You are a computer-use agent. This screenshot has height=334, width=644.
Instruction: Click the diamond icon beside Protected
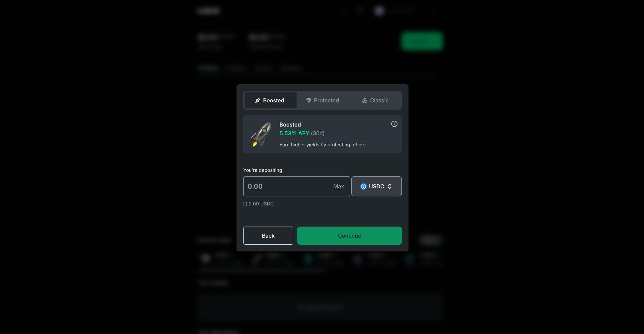point(309,100)
